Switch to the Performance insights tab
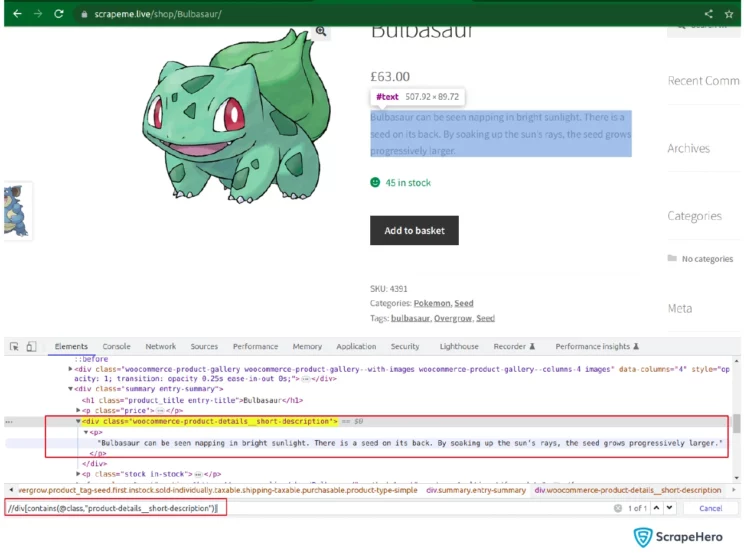744x553 pixels. point(596,347)
